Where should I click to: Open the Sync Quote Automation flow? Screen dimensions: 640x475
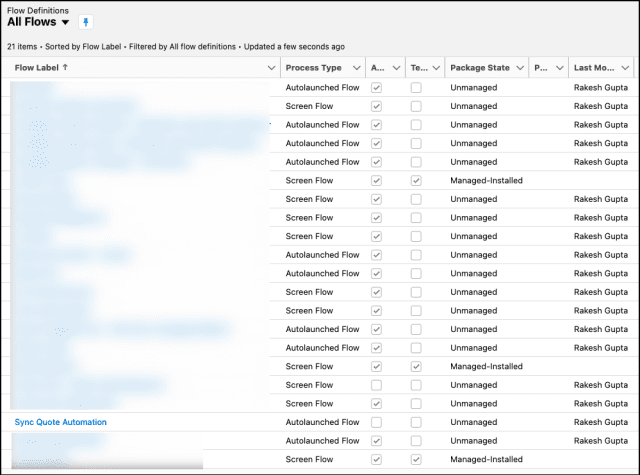(61, 422)
